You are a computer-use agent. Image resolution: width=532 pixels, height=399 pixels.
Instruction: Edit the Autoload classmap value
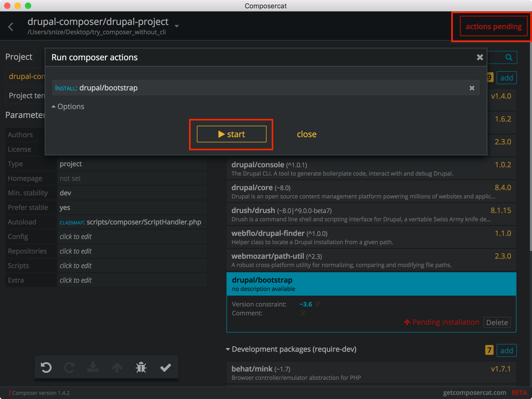click(x=132, y=222)
